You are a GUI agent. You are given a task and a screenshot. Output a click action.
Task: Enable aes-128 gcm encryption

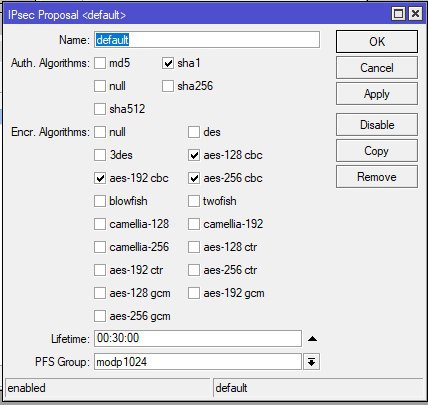100,293
